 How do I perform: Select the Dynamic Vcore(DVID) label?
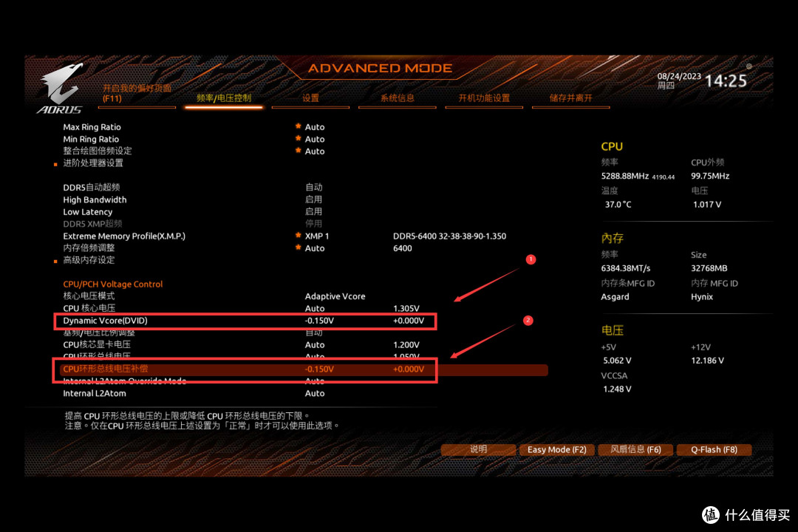106,321
